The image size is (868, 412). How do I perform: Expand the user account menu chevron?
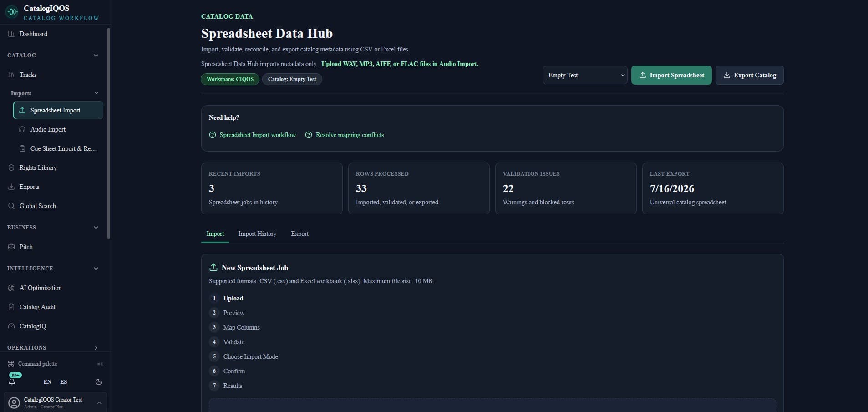point(99,403)
